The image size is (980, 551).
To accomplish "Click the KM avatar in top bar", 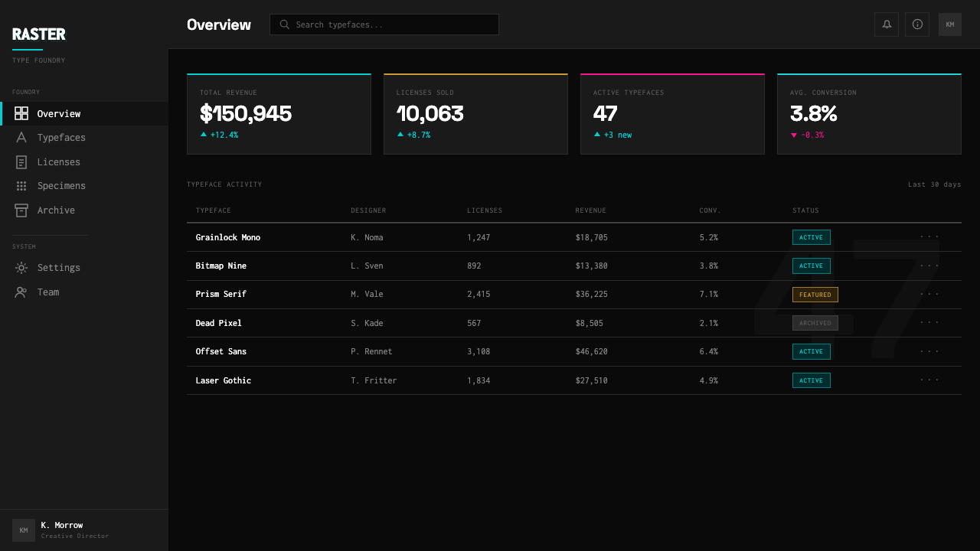I will point(950,24).
